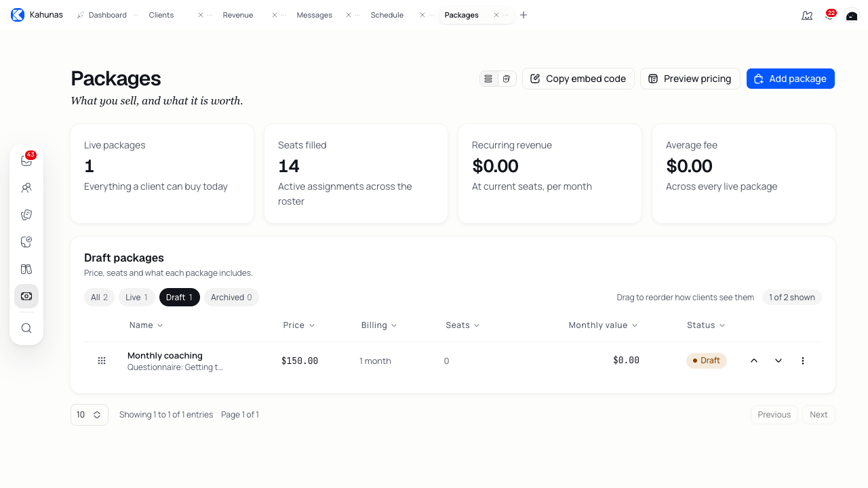
Task: Open the stacked documents icon in sidebar
Action: (26, 215)
